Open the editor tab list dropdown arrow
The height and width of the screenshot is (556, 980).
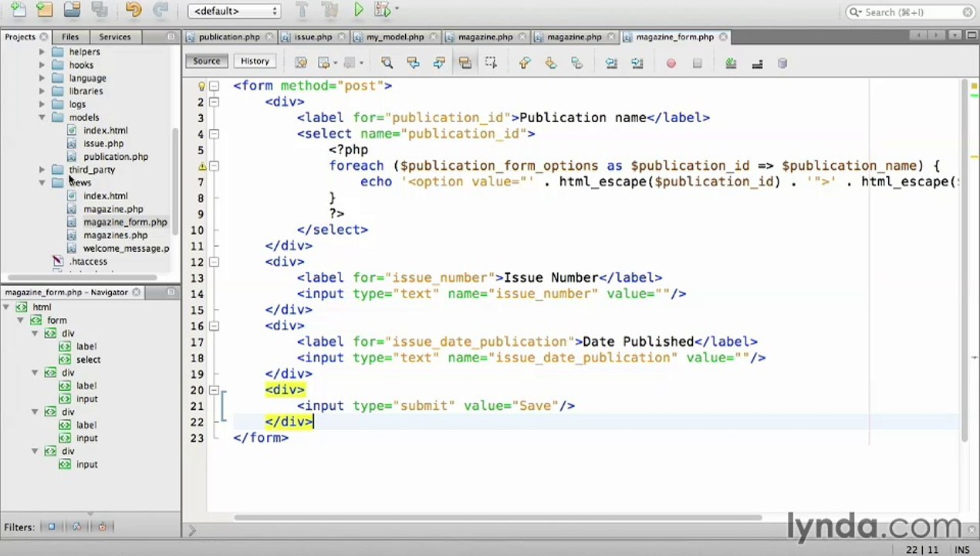956,36
